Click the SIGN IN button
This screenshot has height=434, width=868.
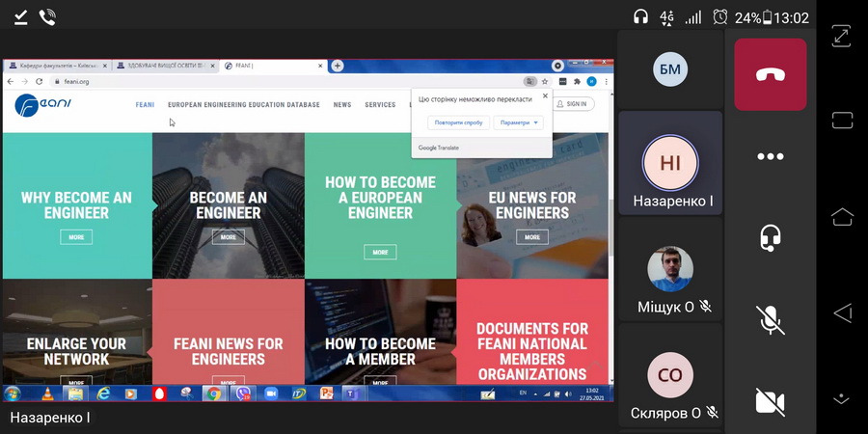point(574,104)
